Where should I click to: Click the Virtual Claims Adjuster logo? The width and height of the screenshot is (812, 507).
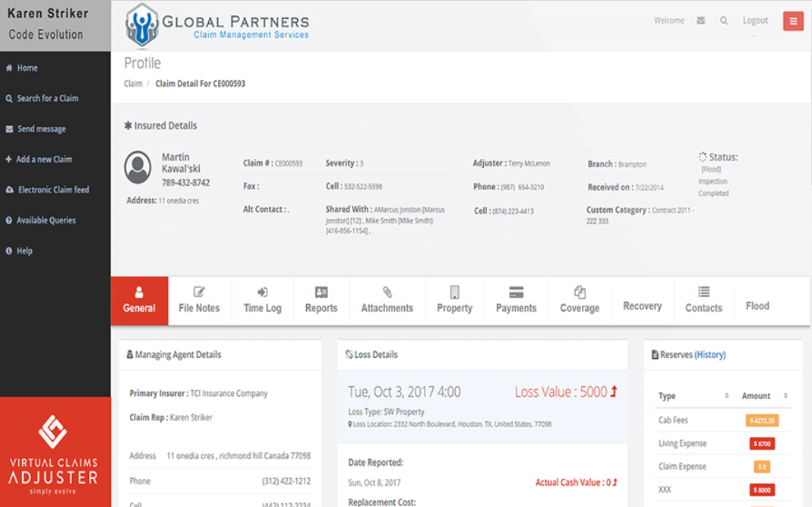point(53,454)
